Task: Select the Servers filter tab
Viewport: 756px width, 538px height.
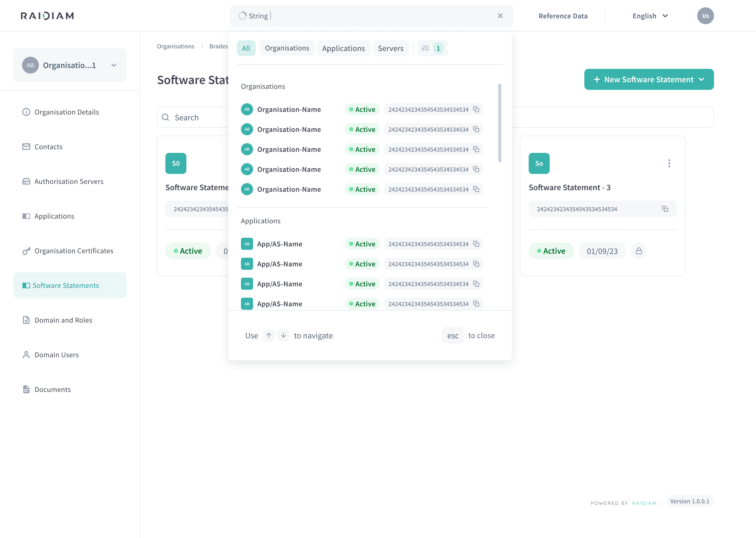Action: [391, 48]
